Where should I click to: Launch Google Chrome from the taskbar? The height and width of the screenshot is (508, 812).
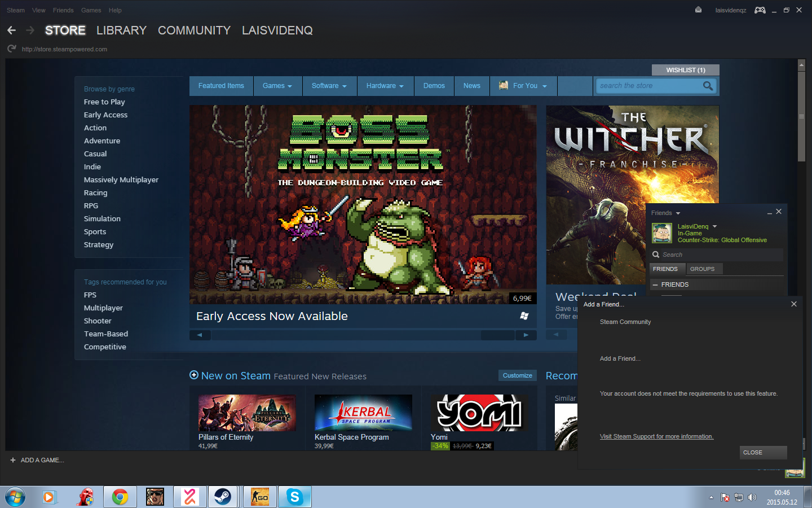coord(120,497)
